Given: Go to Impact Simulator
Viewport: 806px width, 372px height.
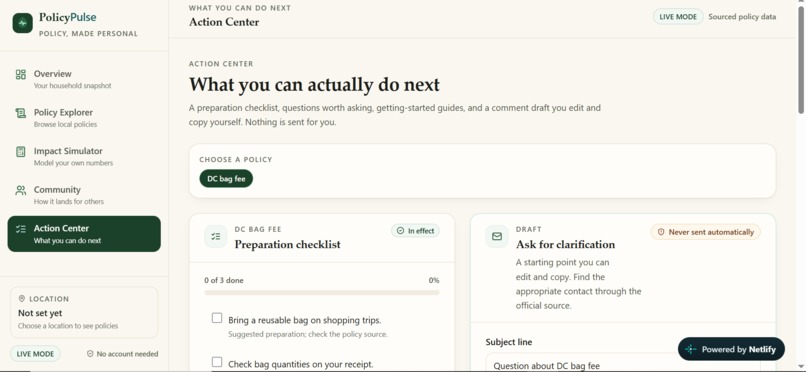Looking at the screenshot, I should tap(84, 156).
